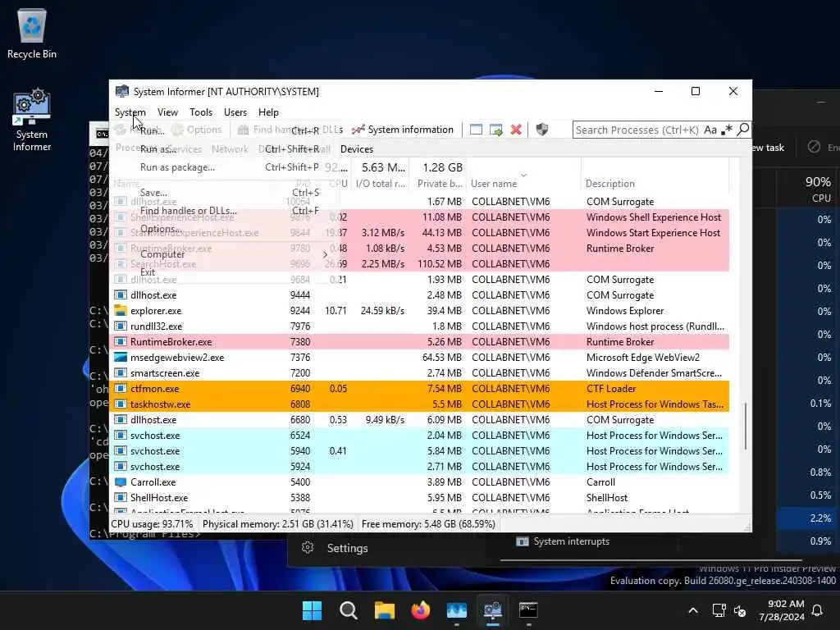Click the taskhostw.exe process icon

121,404
